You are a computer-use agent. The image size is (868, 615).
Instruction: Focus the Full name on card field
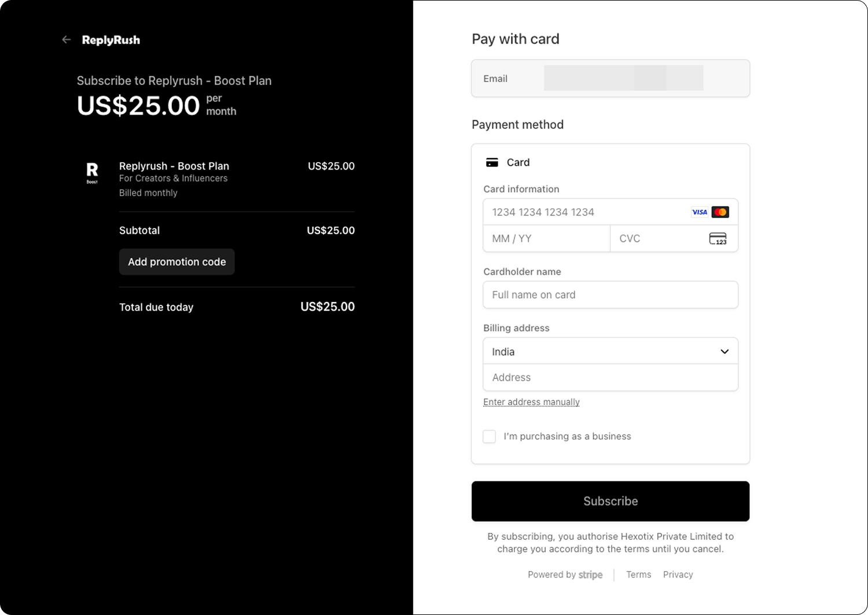click(610, 294)
